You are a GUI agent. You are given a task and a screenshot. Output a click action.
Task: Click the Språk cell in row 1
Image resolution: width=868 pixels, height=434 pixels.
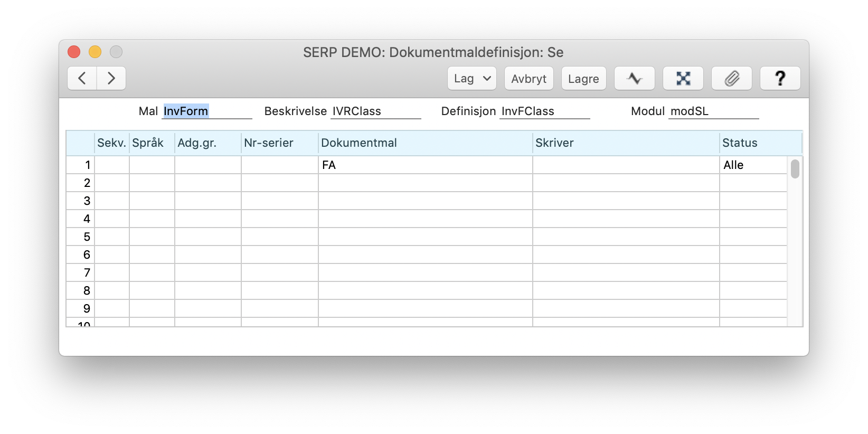pos(152,165)
